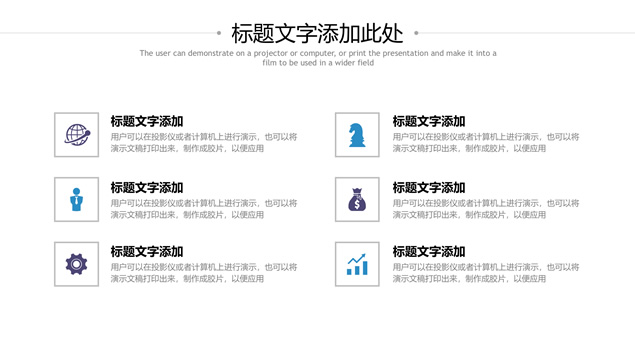The image size is (635, 361).
Task: Click the English subtitle about projector
Action: pyautogui.click(x=318, y=58)
